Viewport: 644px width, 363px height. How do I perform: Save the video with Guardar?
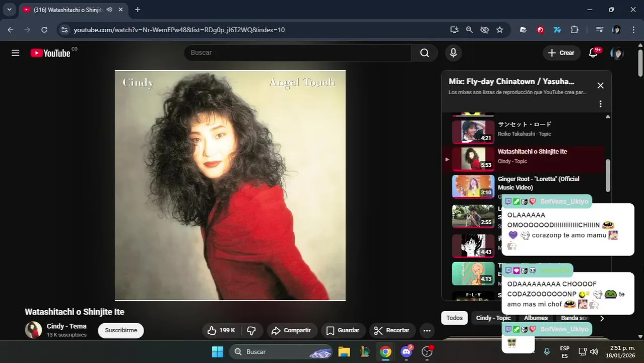tap(343, 330)
